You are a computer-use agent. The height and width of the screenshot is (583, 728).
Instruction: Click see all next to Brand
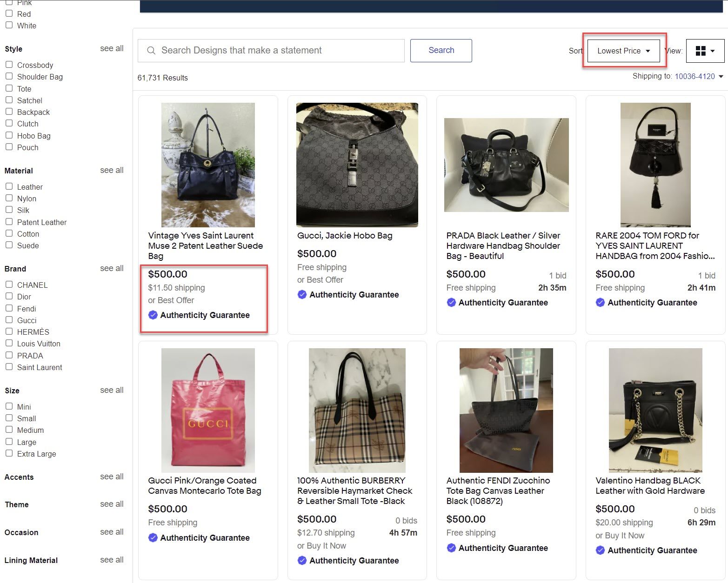tap(112, 268)
